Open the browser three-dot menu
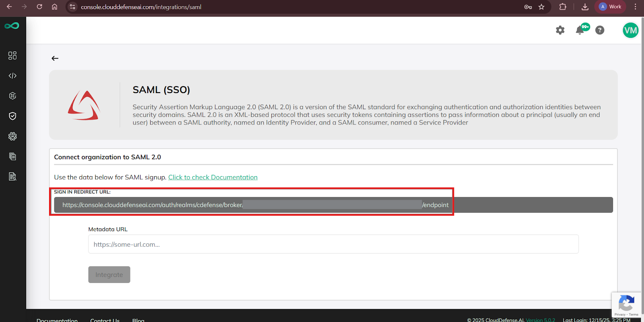The height and width of the screenshot is (322, 644). coord(636,7)
